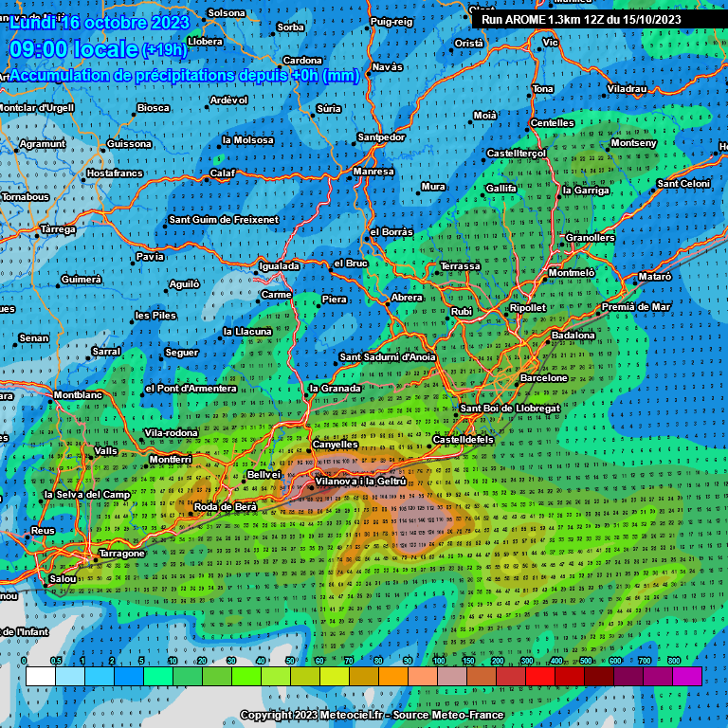Select the Castellterçol label
The width and height of the screenshot is (728, 728).
point(517,154)
